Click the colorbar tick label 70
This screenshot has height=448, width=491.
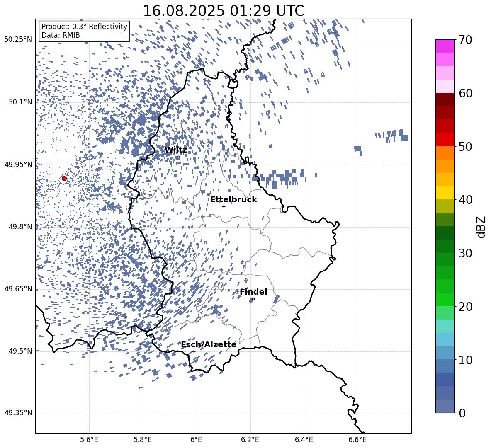pyautogui.click(x=465, y=40)
